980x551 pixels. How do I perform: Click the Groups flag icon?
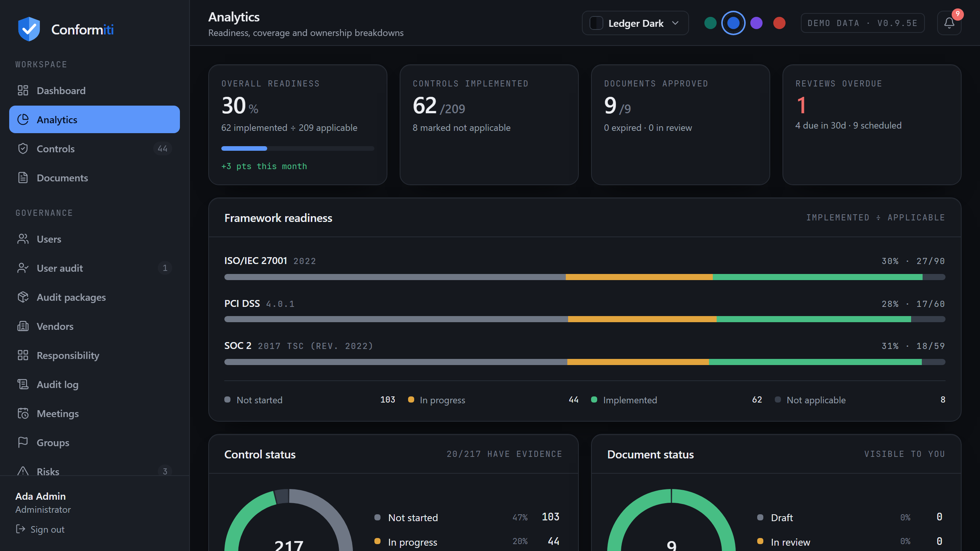(23, 442)
